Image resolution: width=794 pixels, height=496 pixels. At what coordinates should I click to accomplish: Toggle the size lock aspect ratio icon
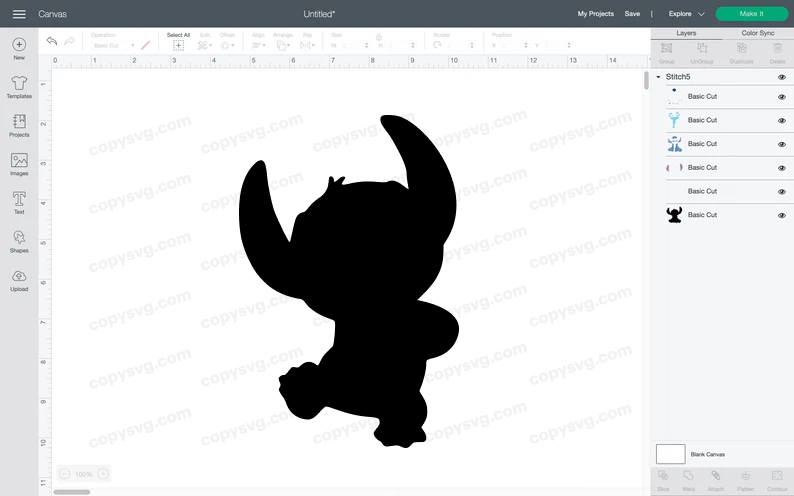(379, 37)
